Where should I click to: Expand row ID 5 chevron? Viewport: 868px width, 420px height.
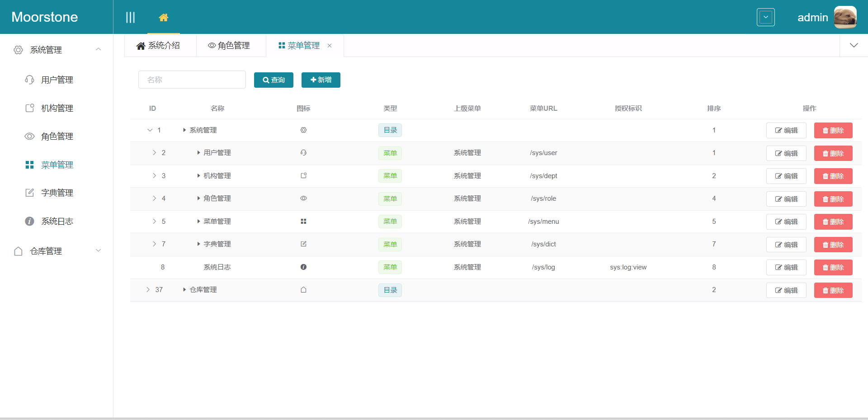tap(154, 222)
